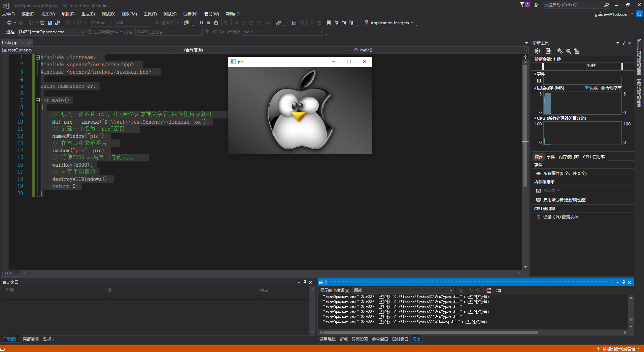Open the thread [1428] 主线程 dropdown
Image resolution: width=644 pixels, height=352 pixels.
click(x=169, y=32)
